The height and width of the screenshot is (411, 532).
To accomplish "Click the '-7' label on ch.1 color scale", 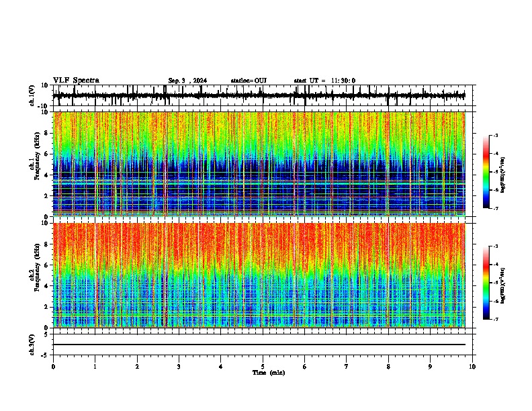I will 496,208.
